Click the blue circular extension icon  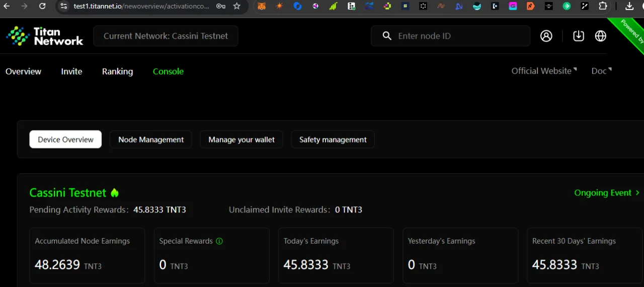pos(298,6)
